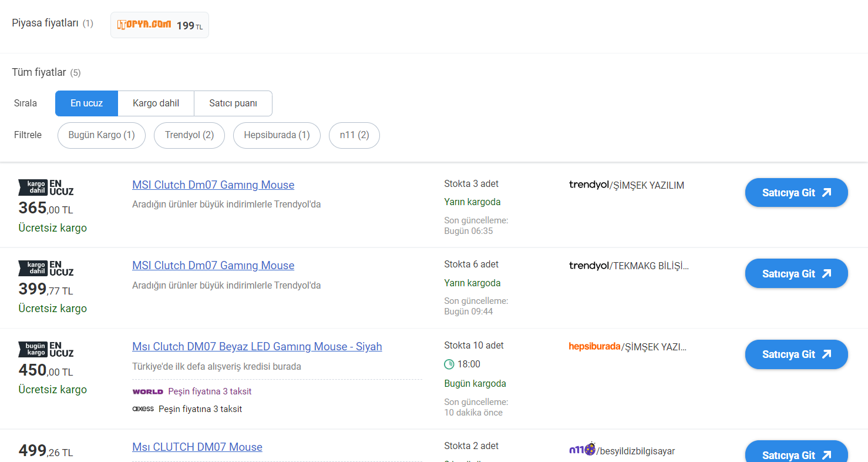This screenshot has width=868, height=462.
Task: Click n11 besyildizbilgisayar seller logo
Action: tap(582, 450)
